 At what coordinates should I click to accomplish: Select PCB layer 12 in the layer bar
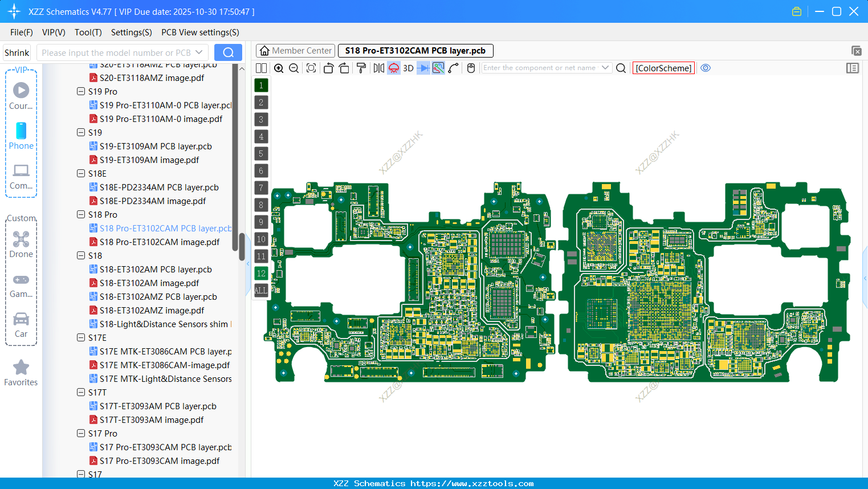click(x=261, y=273)
